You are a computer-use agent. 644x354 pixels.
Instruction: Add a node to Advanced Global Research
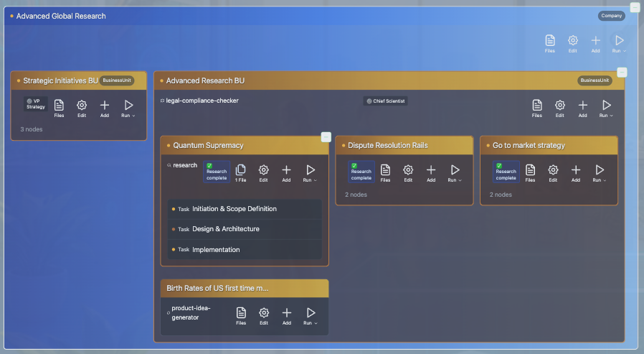(595, 44)
